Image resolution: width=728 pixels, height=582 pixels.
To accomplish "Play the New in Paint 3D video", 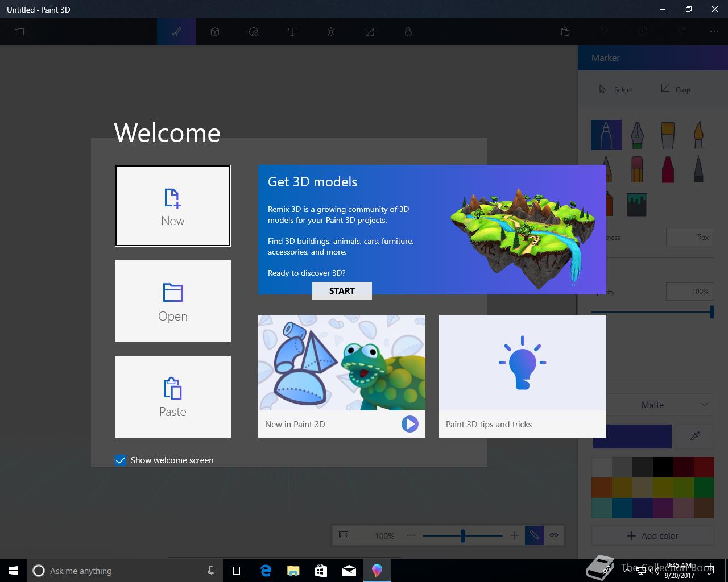I will coord(409,424).
